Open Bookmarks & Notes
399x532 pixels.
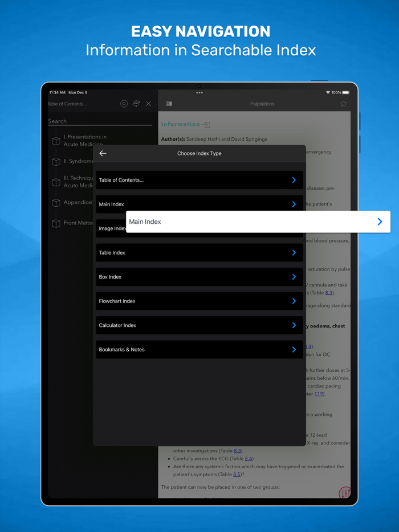[x=199, y=350]
